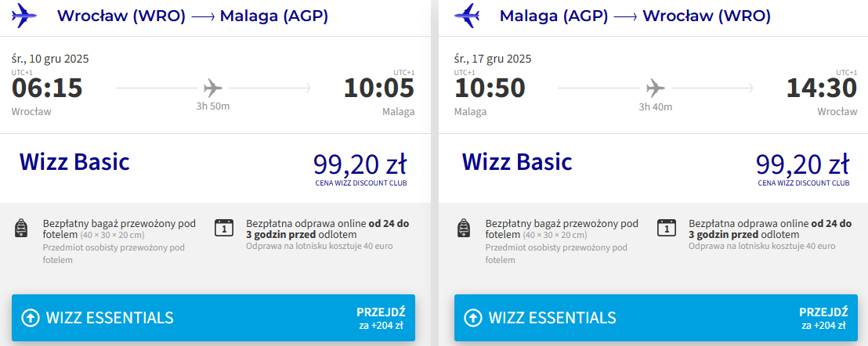The width and height of the screenshot is (868, 346).
Task: Click the airplane icon beside Malaga (AGP) header
Action: point(467,16)
